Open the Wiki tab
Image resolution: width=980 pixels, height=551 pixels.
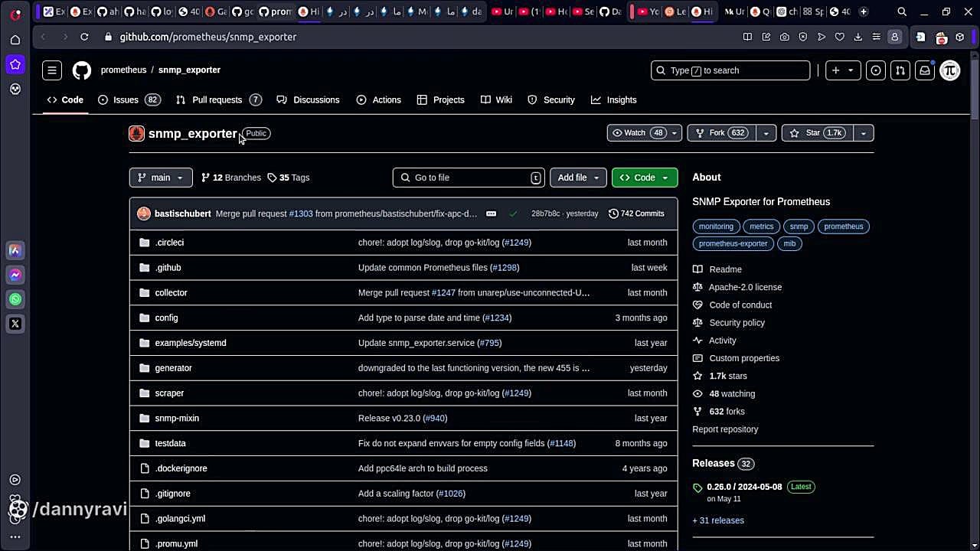point(496,100)
